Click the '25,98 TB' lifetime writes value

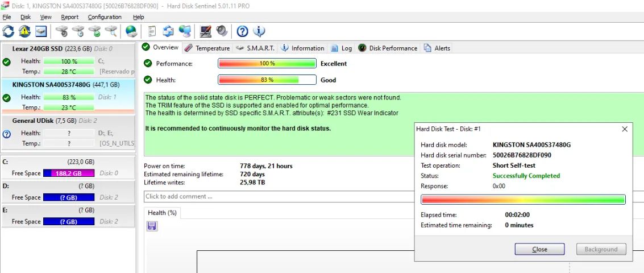(x=252, y=183)
